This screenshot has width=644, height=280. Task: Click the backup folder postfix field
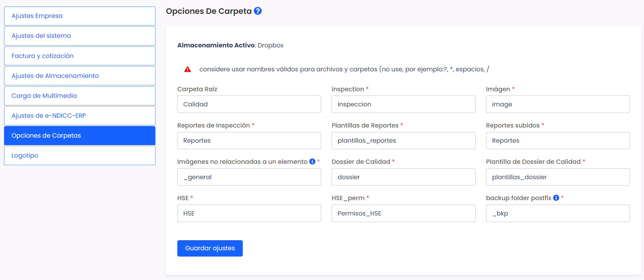[x=558, y=213]
